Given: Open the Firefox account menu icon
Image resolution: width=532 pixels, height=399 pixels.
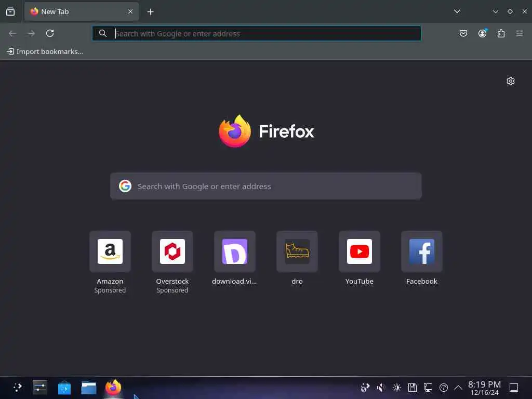Looking at the screenshot, I should [x=482, y=33].
